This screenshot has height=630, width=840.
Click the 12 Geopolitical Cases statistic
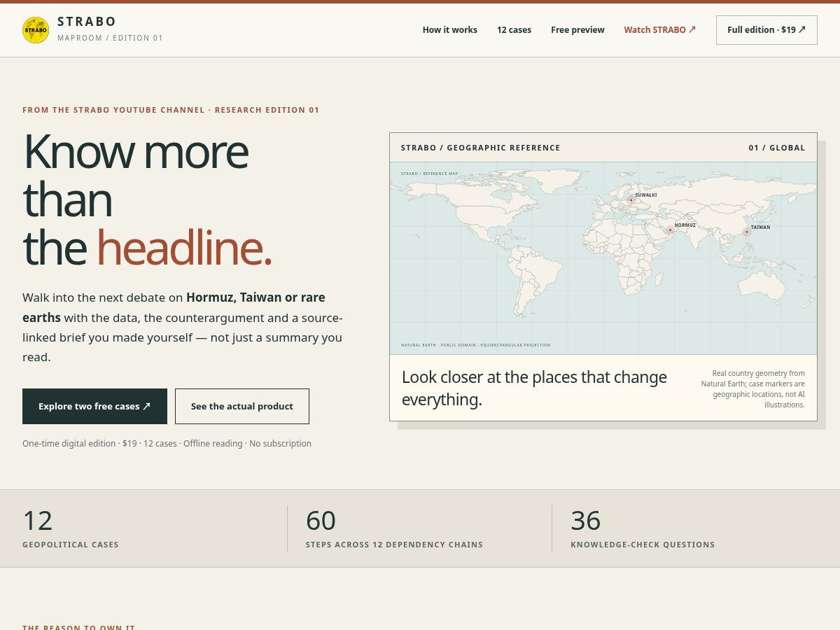71,528
